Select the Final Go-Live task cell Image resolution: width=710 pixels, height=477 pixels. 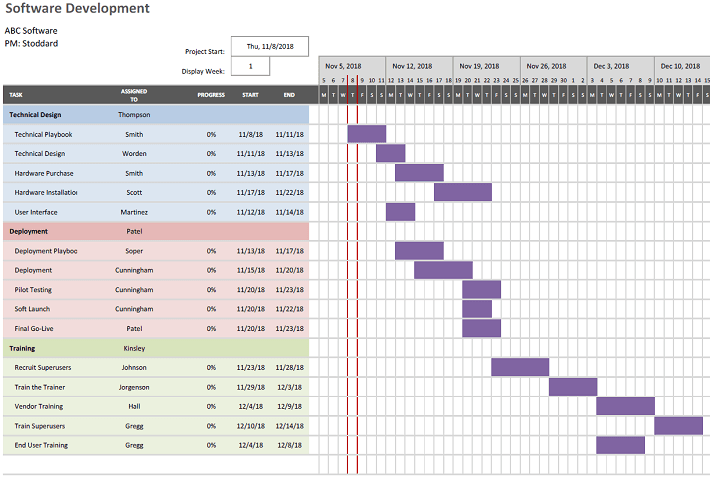coord(34,328)
